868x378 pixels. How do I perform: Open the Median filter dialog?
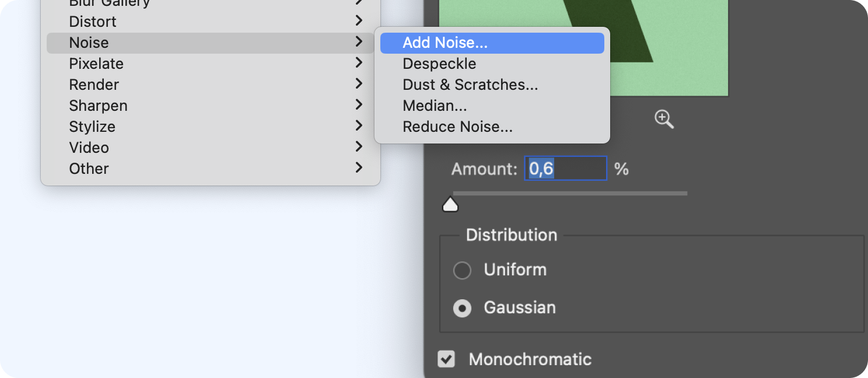[x=435, y=106]
